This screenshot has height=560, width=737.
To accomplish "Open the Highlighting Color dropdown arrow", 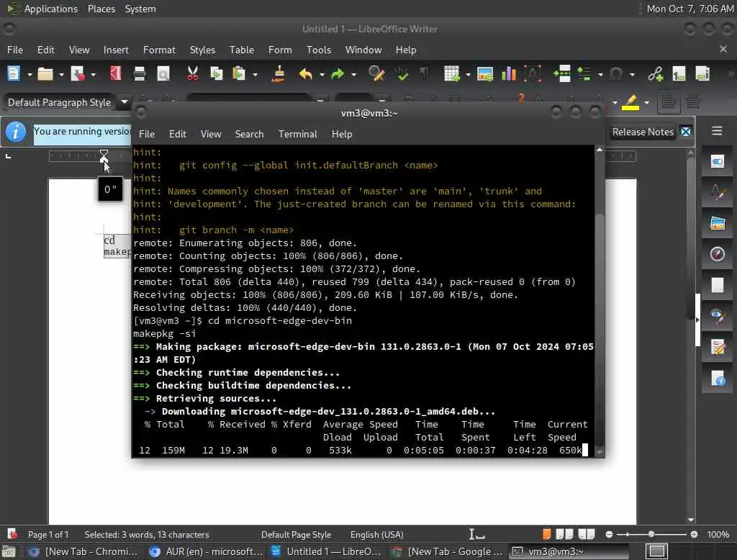I will (x=647, y=102).
